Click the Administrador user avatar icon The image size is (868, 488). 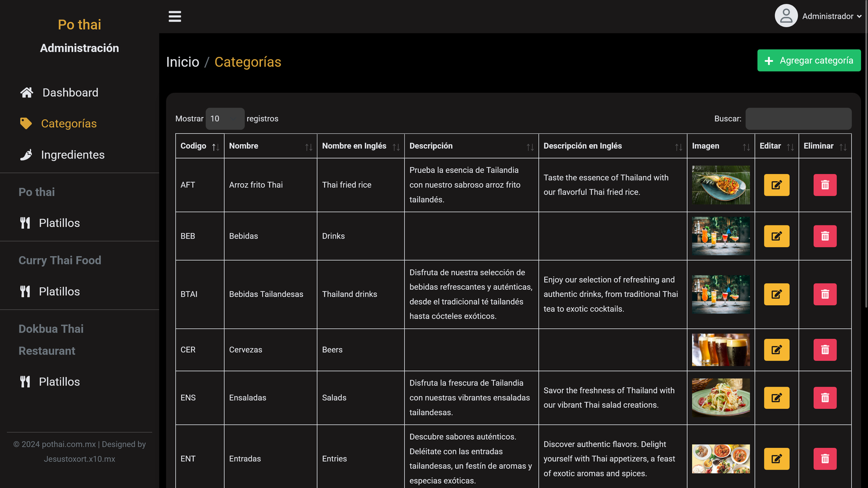click(786, 16)
